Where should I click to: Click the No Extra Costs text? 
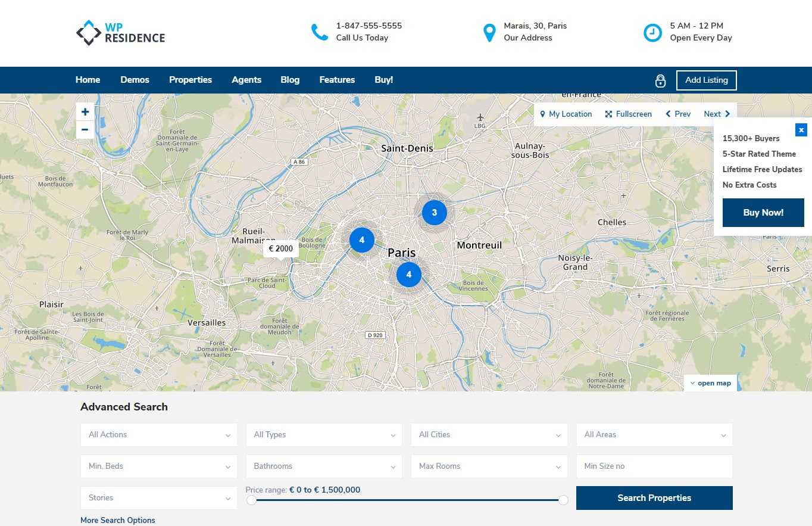(x=749, y=185)
